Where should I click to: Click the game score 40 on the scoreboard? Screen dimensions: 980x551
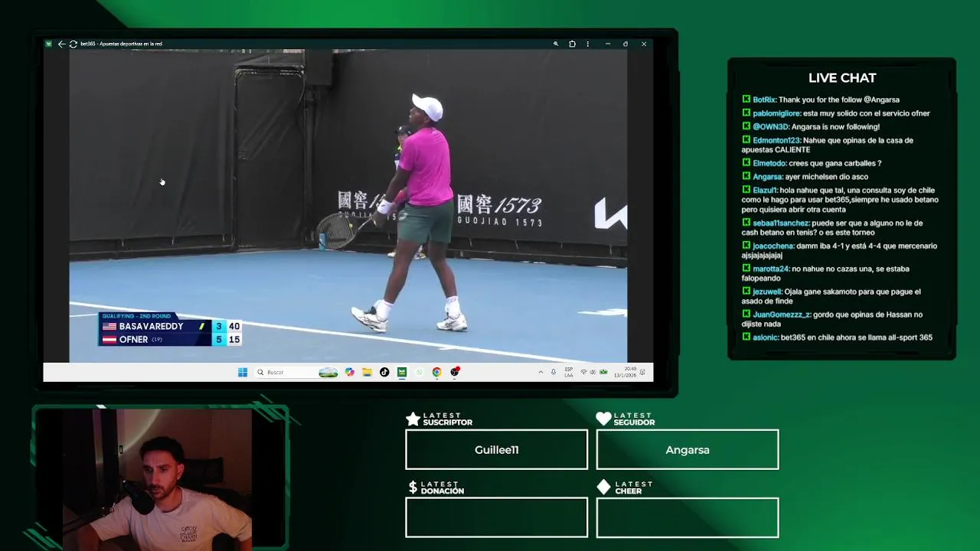[x=234, y=326]
